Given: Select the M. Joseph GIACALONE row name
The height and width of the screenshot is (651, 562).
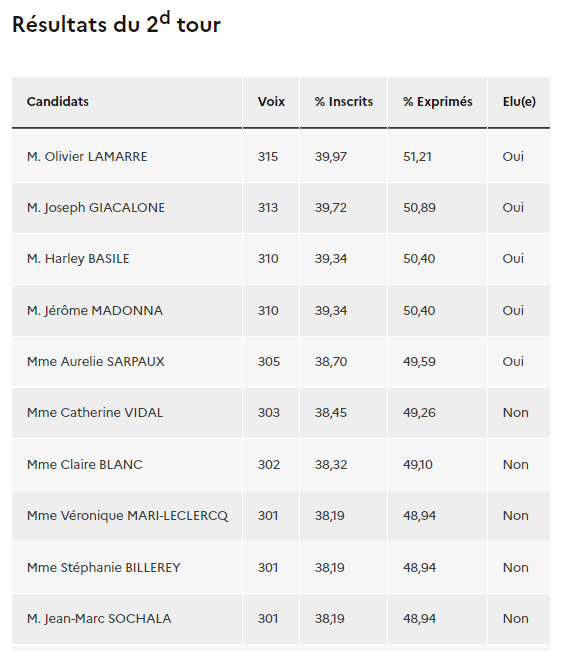Looking at the screenshot, I should pyautogui.click(x=96, y=208).
